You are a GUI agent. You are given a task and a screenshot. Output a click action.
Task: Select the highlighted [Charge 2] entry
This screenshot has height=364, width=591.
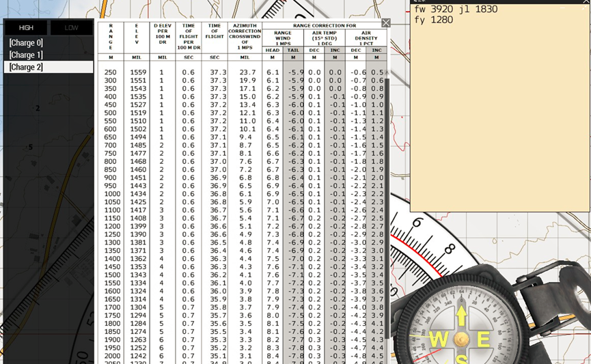click(49, 67)
